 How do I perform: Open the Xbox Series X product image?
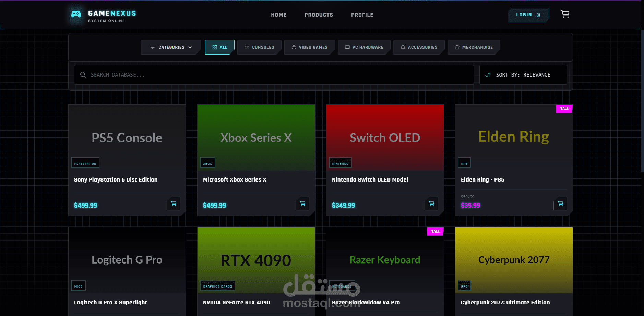click(x=256, y=138)
